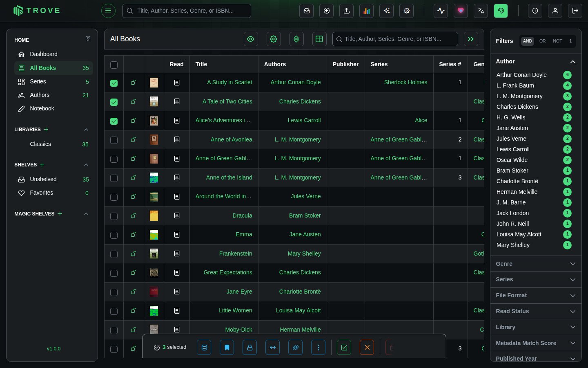Open the user profile icon
The height and width of the screenshot is (368, 588).
click(x=555, y=11)
